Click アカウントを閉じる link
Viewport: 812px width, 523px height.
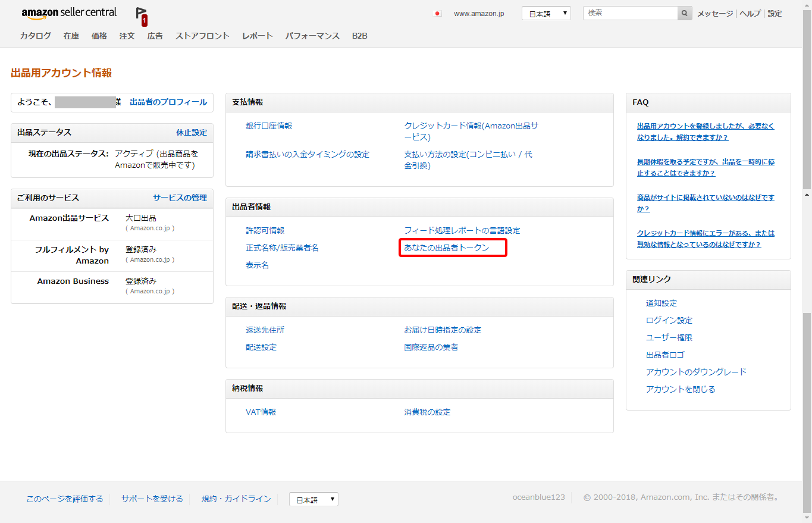(681, 389)
